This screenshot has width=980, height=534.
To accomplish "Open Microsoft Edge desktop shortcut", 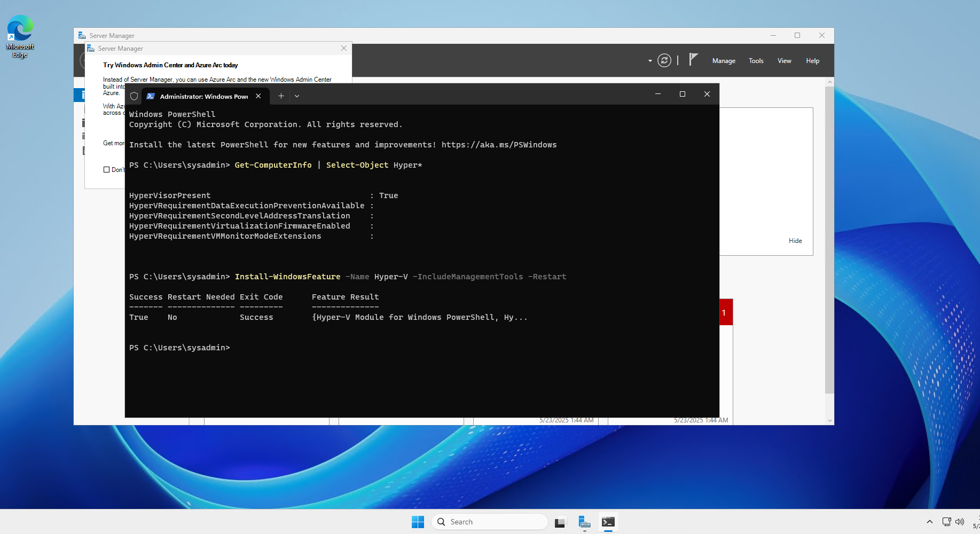I will [x=20, y=36].
